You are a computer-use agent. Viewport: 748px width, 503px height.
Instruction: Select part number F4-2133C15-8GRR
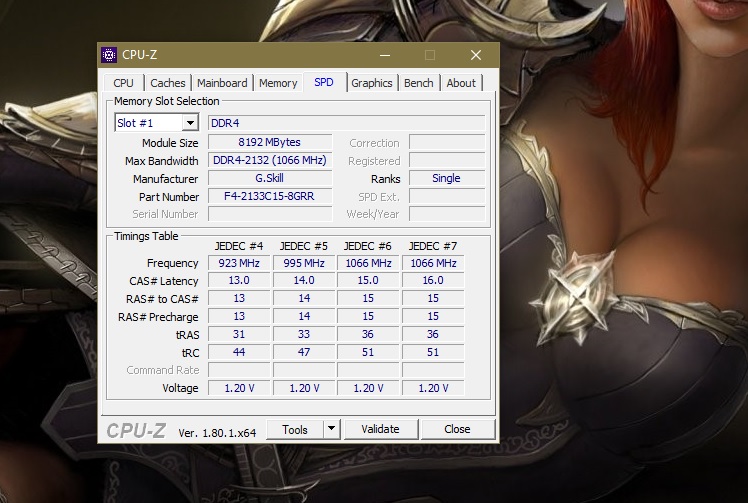click(x=270, y=196)
